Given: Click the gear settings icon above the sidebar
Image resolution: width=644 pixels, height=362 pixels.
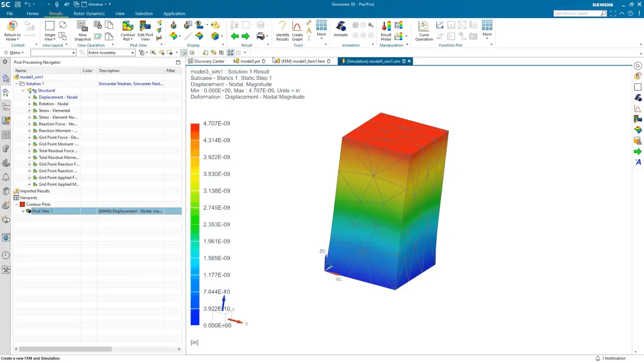Looking at the screenshot, I should point(5,62).
